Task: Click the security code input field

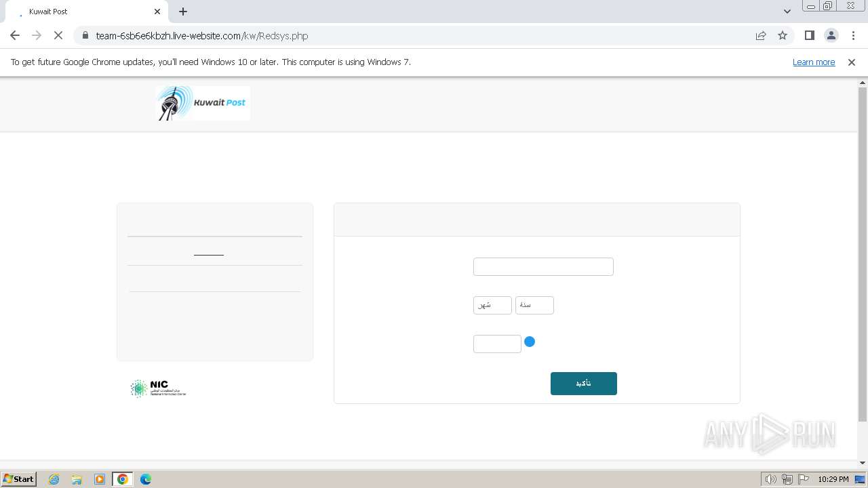Action: (x=497, y=344)
